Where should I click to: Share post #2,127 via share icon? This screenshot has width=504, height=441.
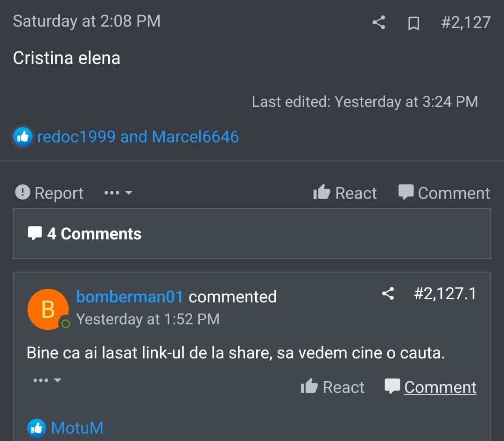tap(378, 22)
